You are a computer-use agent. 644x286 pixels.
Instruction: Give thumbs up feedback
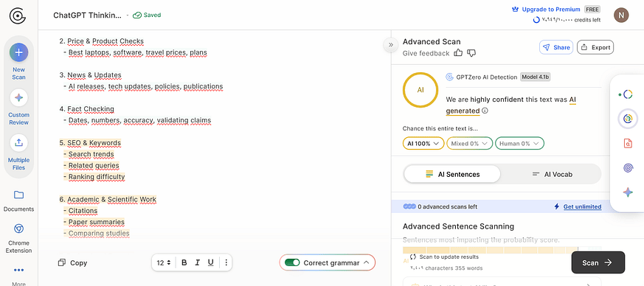(458, 53)
